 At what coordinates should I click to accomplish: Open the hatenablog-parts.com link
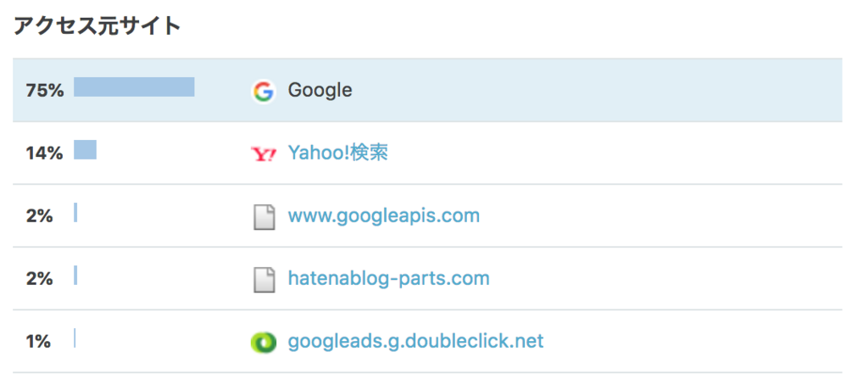click(388, 278)
